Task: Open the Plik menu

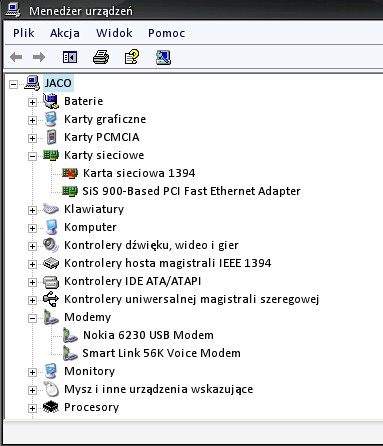Action: pyautogui.click(x=24, y=33)
